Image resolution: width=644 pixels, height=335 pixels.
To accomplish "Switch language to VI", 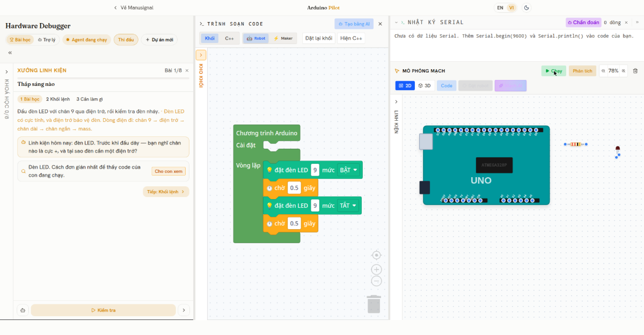I will click(x=511, y=8).
